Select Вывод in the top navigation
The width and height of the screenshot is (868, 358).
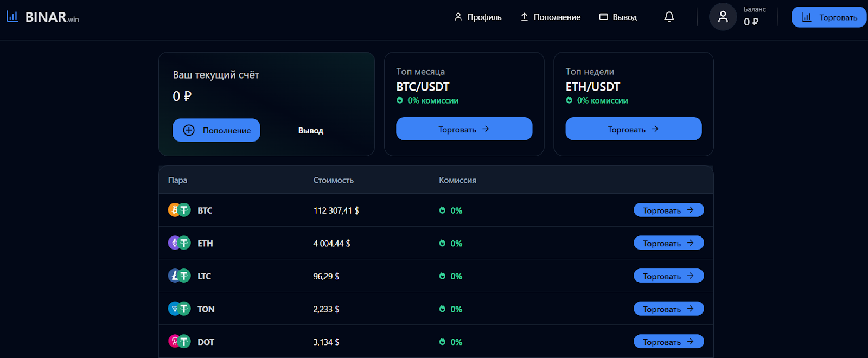coord(618,17)
